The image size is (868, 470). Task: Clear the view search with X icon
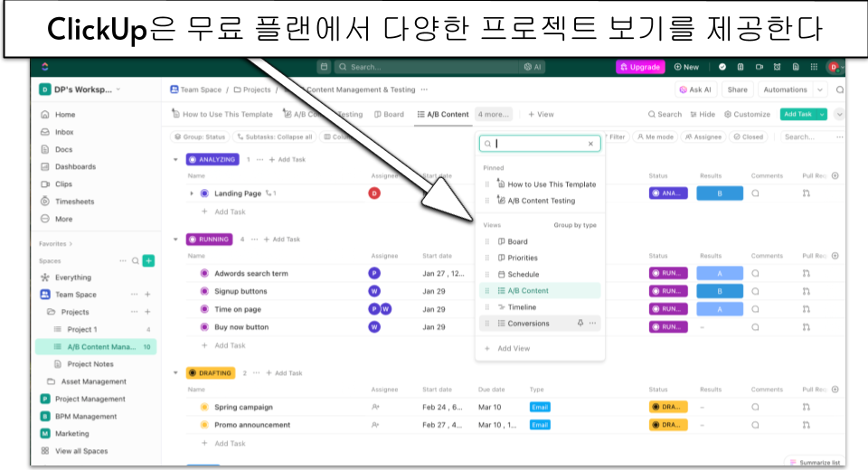590,144
